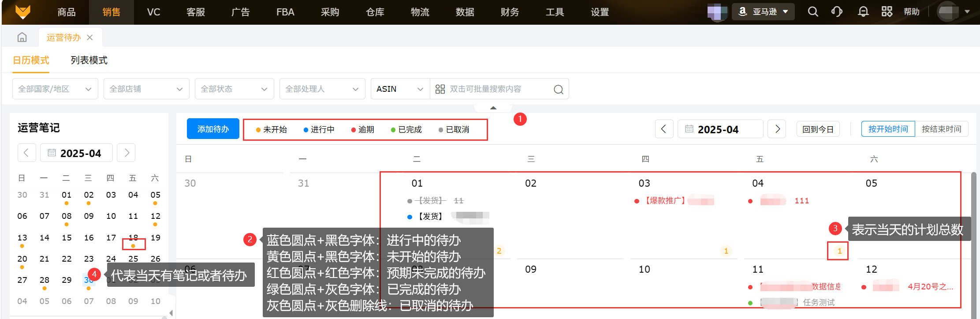980x319 pixels.
Task: Open the ASIN search type dropdown
Action: [x=400, y=89]
